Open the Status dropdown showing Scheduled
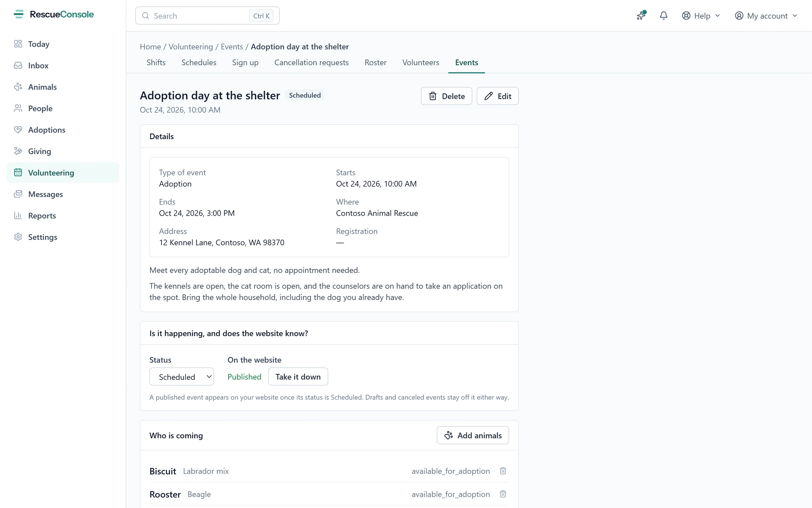This screenshot has width=812, height=508. (x=182, y=377)
